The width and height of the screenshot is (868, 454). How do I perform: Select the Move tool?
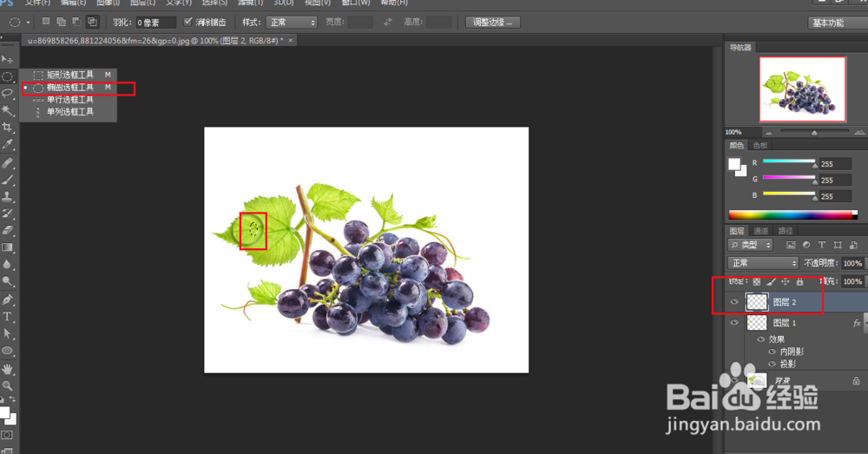(7, 59)
